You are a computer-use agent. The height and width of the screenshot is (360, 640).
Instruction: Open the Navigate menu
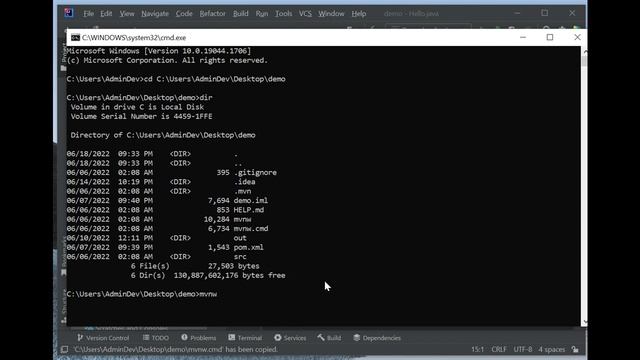coord(155,13)
